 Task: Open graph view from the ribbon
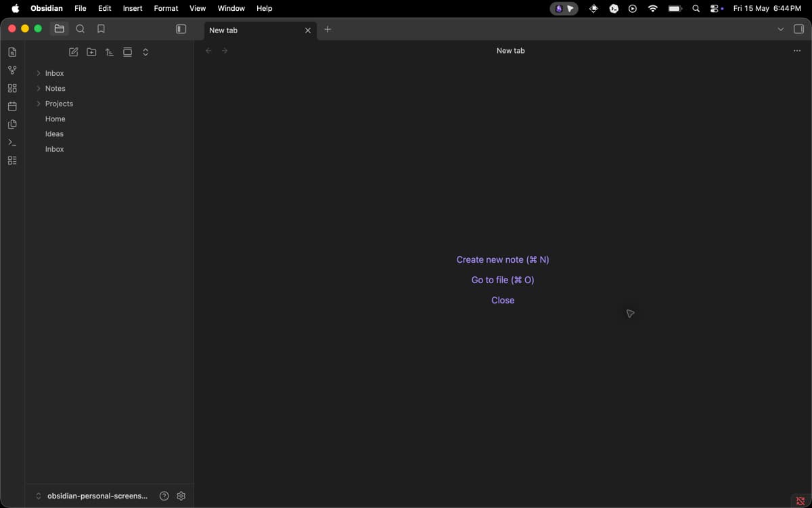[x=12, y=70]
